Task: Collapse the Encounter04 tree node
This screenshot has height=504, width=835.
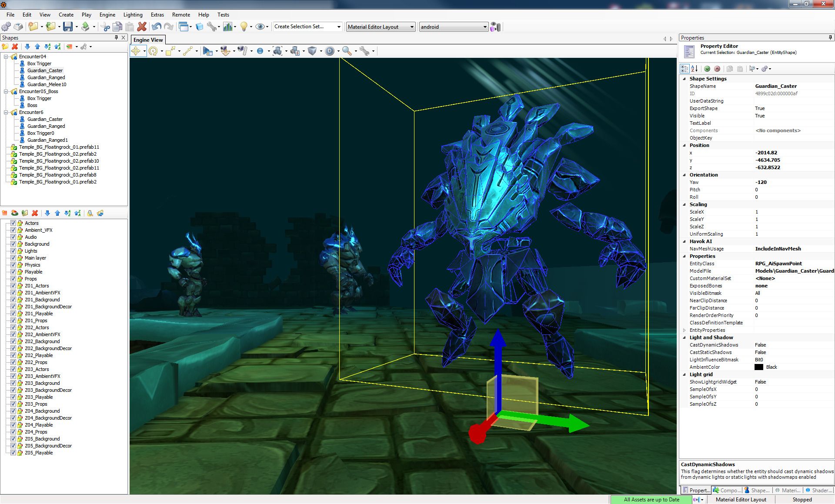Action: pos(5,57)
